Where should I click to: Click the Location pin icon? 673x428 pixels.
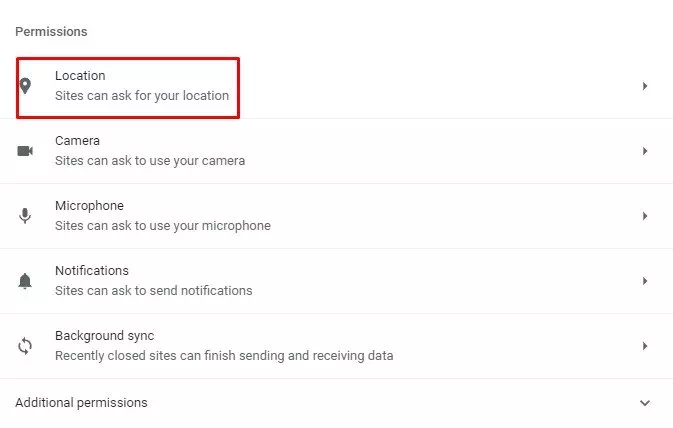[x=26, y=86]
